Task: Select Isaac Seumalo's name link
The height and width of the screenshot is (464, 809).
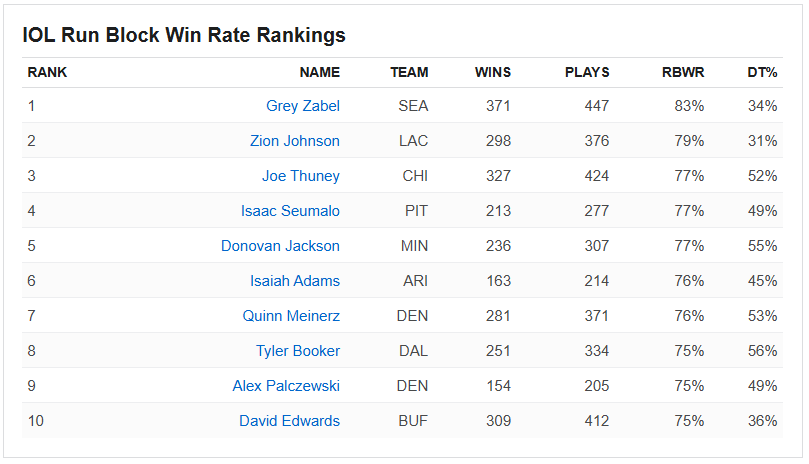Action: click(290, 211)
